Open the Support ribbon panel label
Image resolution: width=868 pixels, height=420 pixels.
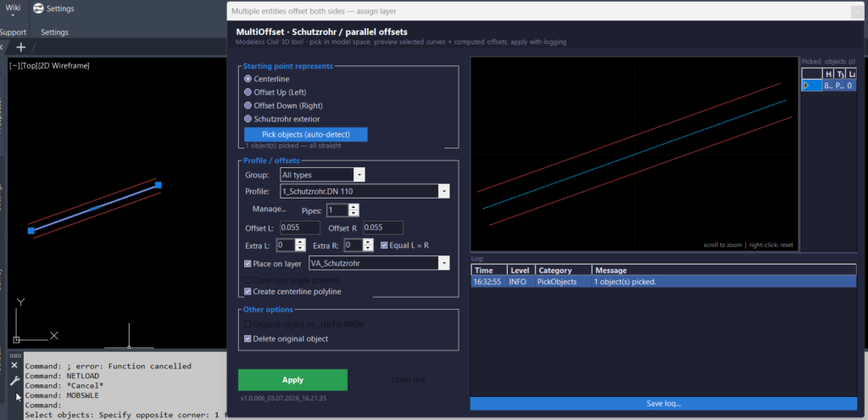[x=12, y=32]
